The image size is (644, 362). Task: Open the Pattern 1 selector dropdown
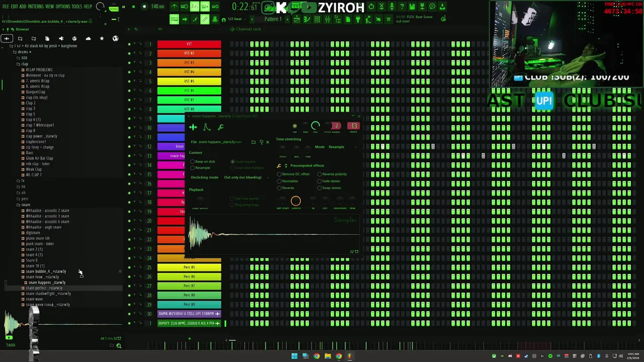coord(274,19)
